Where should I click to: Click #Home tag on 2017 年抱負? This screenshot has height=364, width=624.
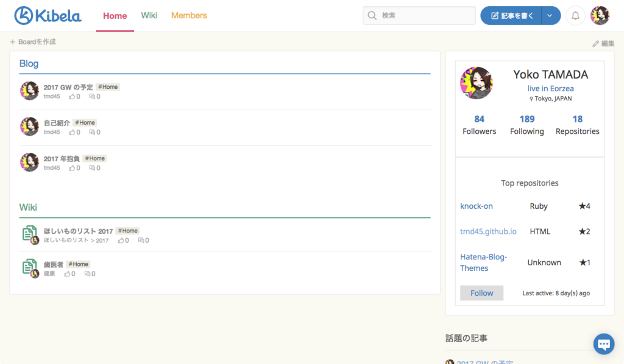[94, 158]
